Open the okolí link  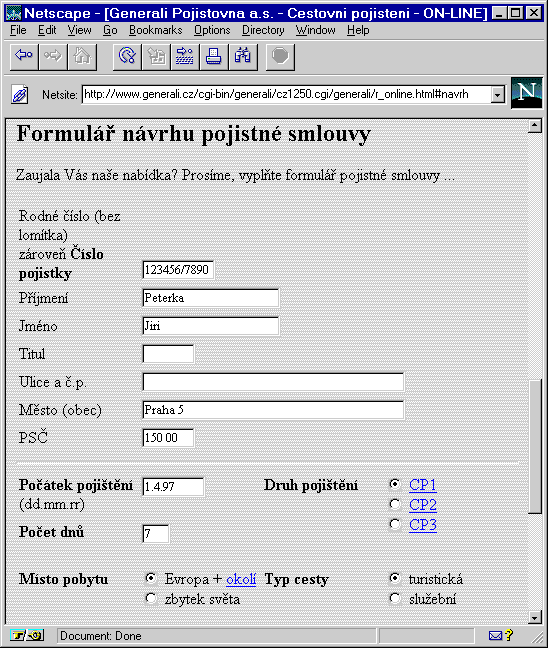pyautogui.click(x=241, y=579)
